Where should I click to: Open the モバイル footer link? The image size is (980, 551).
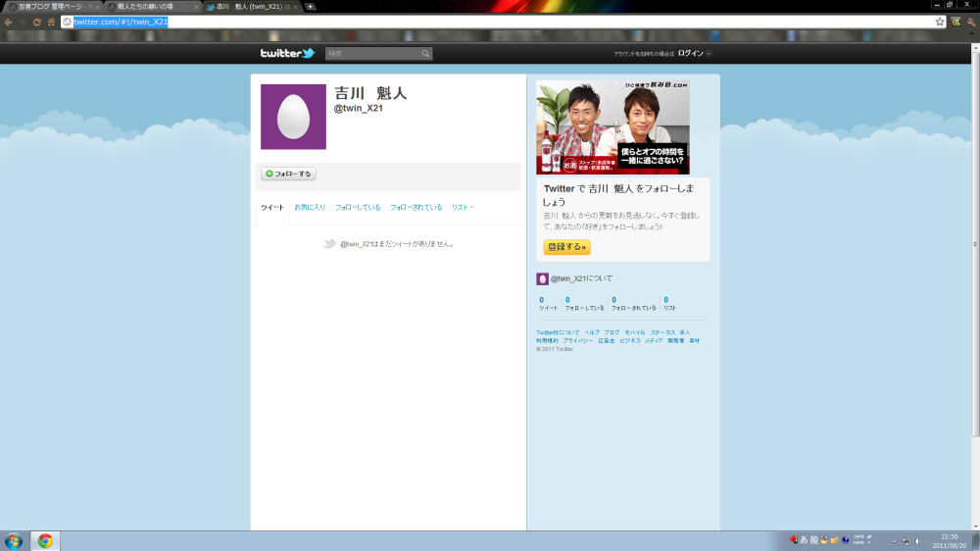pyautogui.click(x=634, y=332)
